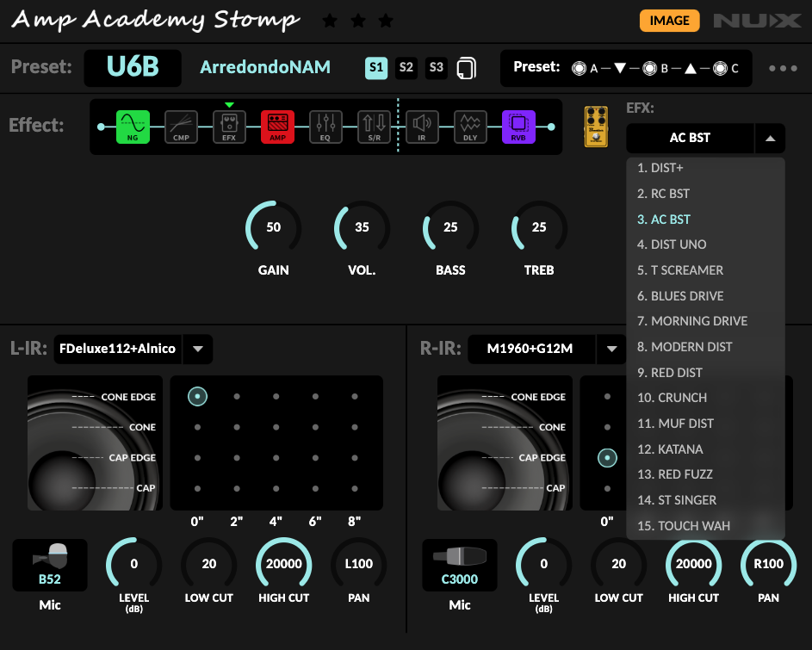Viewport: 812px width, 650px height.
Task: Switch to scene S3
Action: tap(436, 68)
